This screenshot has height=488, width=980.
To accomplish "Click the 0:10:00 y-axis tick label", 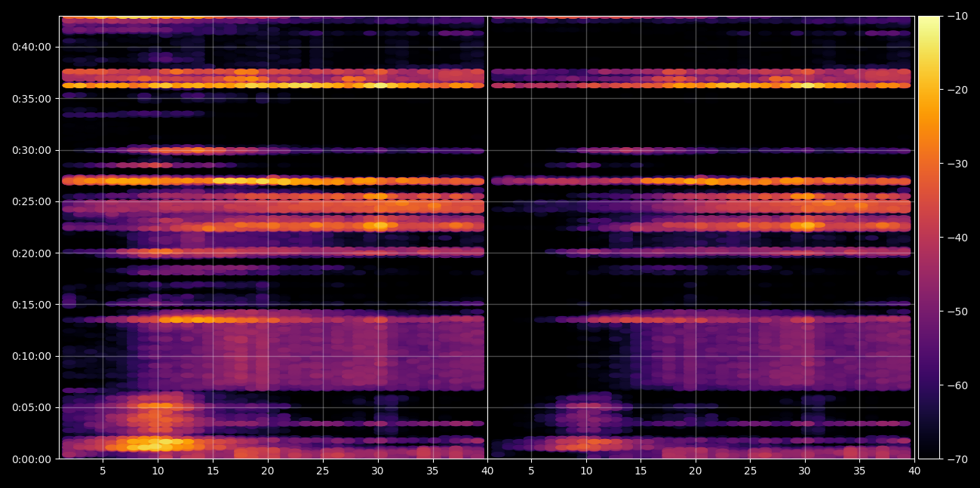I will (31, 356).
